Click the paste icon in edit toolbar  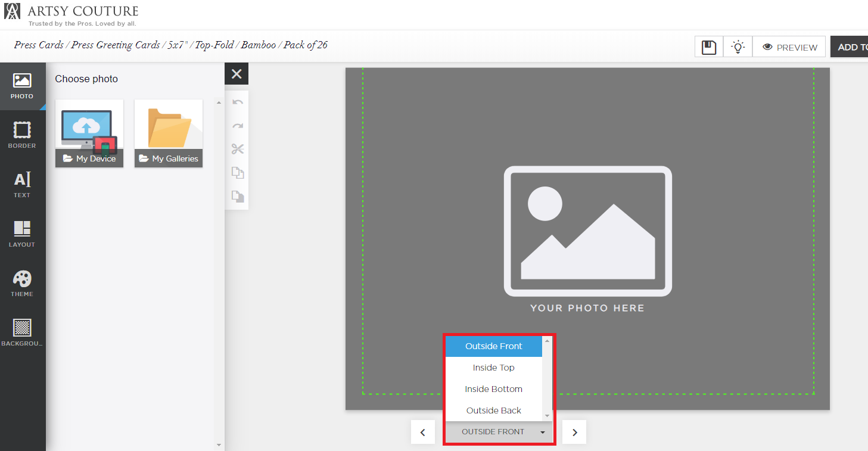238,196
